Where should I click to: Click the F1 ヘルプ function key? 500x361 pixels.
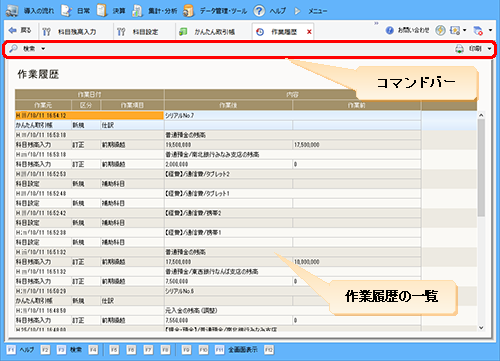pyautogui.click(x=20, y=350)
